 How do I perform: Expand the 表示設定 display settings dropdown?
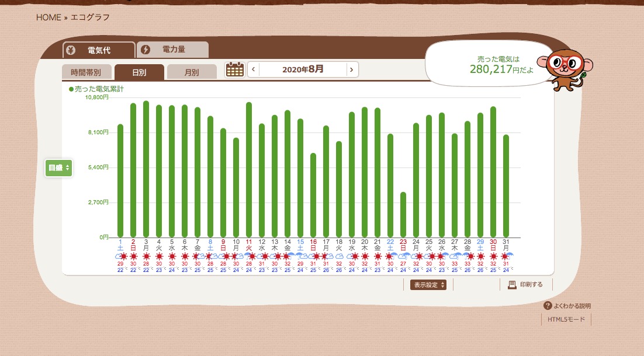click(x=430, y=285)
